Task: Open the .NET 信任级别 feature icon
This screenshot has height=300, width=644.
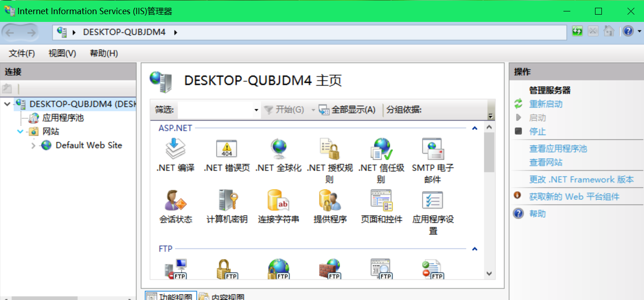Action: 381,149
